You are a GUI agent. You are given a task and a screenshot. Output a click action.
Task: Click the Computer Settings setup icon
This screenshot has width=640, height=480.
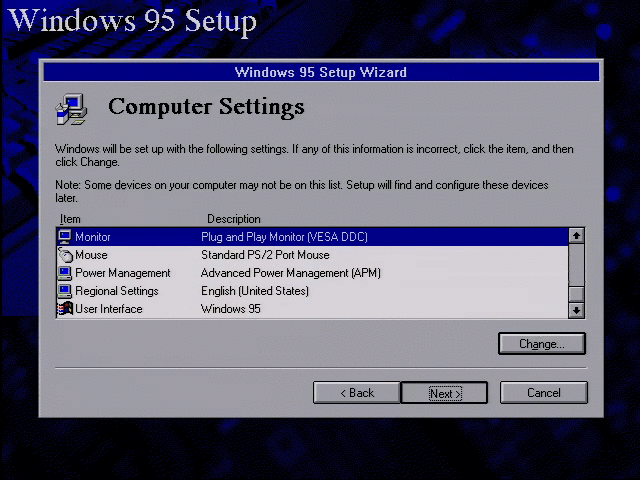click(71, 109)
